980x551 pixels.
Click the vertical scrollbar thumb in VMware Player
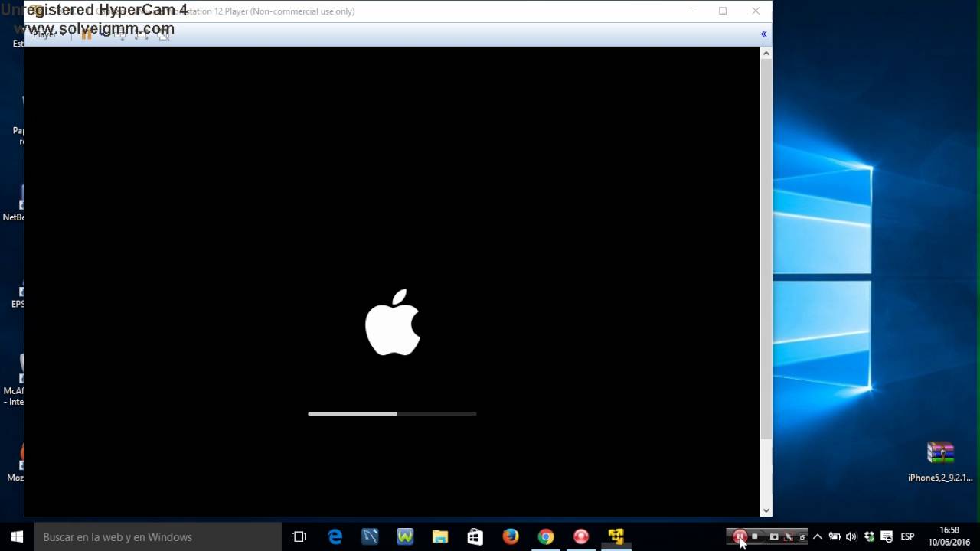click(766, 249)
